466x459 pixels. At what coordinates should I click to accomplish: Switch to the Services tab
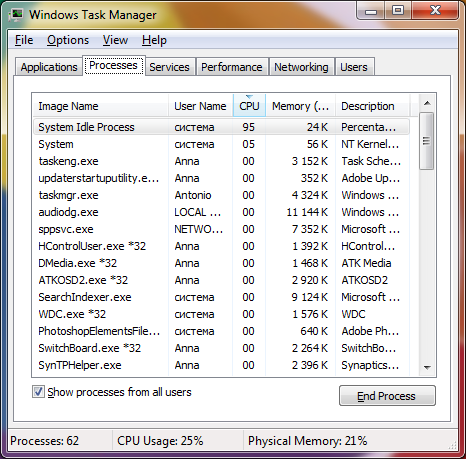tap(169, 67)
